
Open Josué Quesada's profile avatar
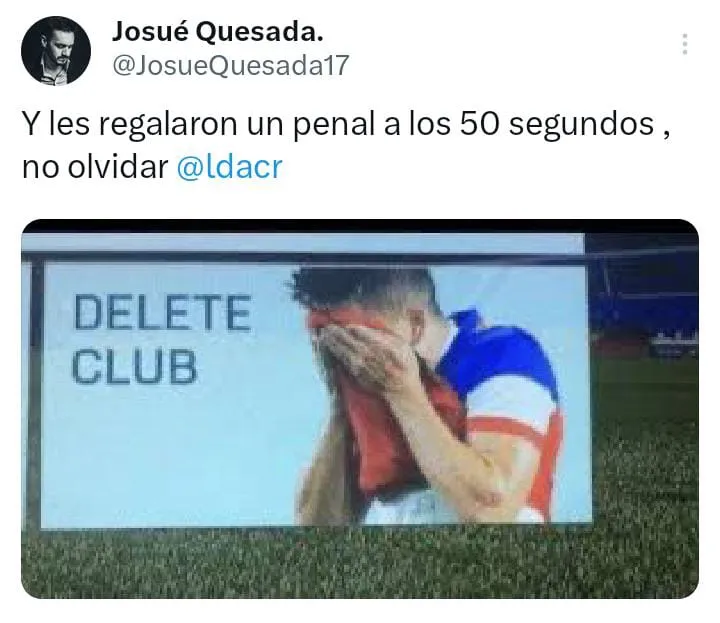pyautogui.click(x=56, y=51)
